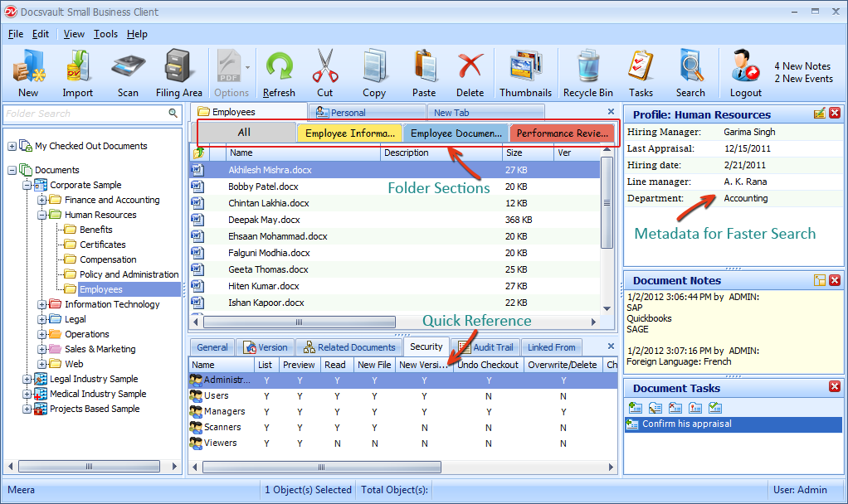Expand My Checked Out Documents node
Image resolution: width=848 pixels, height=504 pixels.
(x=12, y=147)
